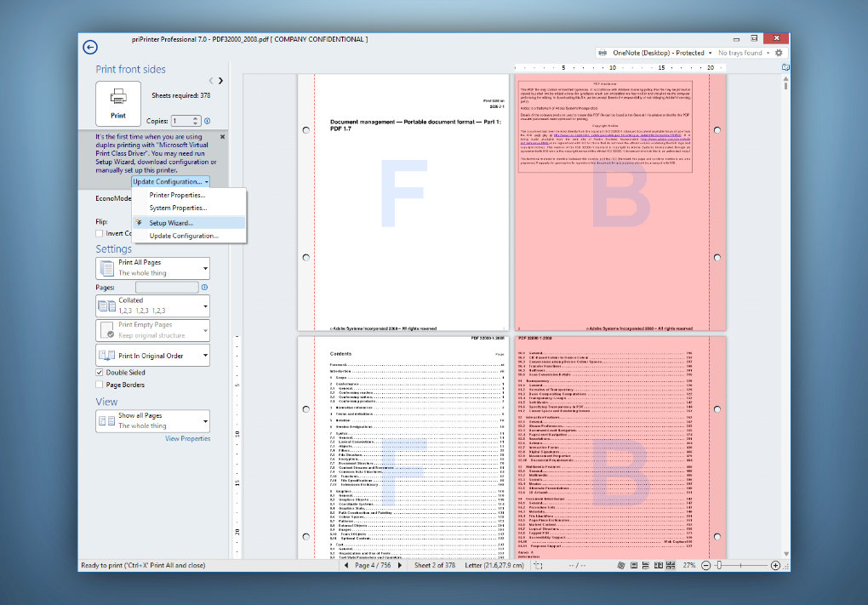Dismiss the duplex printing notice
The width and height of the screenshot is (868, 605).
click(x=223, y=136)
